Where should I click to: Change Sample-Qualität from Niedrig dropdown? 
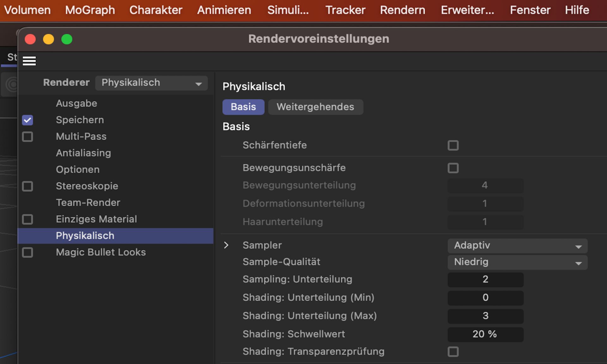click(x=517, y=262)
